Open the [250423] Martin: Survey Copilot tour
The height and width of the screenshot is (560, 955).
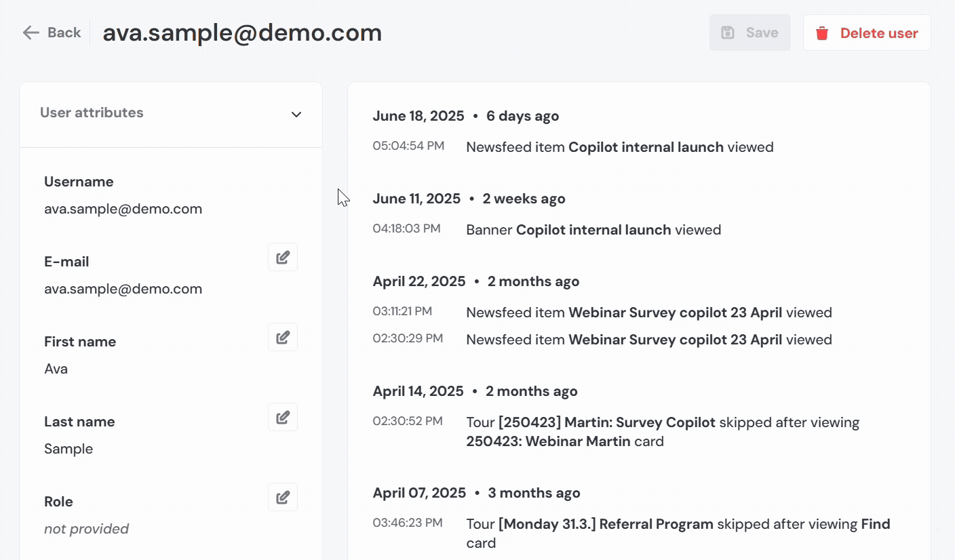click(x=606, y=422)
